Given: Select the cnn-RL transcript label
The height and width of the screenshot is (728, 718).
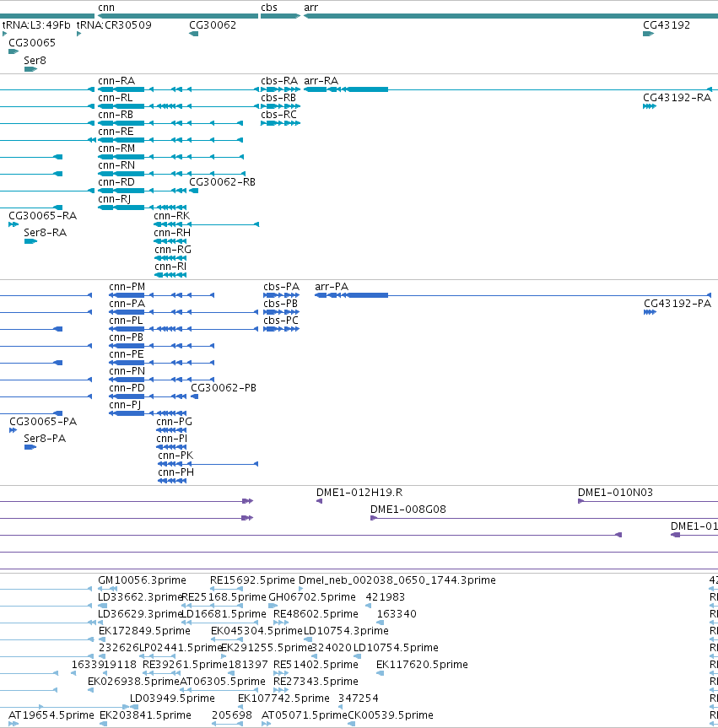Looking at the screenshot, I should [x=116, y=98].
